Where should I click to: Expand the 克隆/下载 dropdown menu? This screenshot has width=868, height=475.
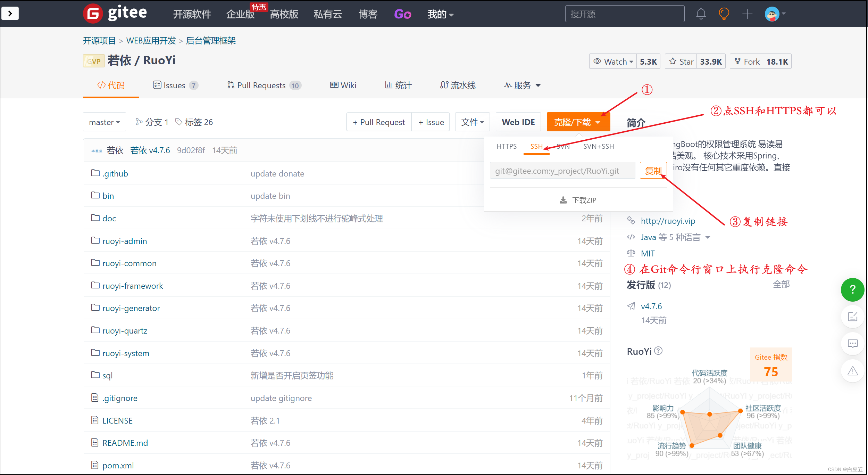tap(577, 122)
